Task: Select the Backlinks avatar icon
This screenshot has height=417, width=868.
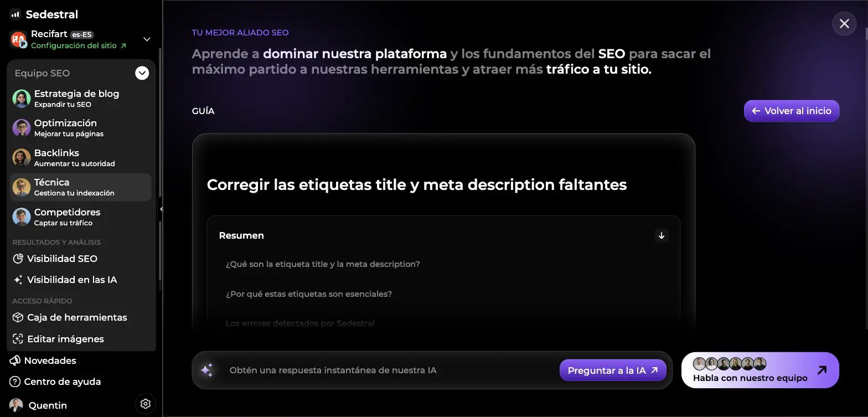Action: pos(22,158)
